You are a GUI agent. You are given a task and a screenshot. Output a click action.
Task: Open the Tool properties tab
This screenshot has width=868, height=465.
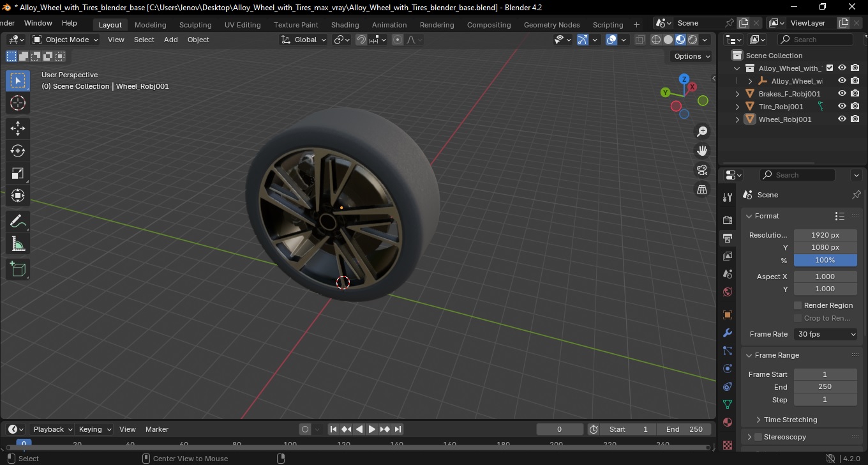click(x=728, y=197)
